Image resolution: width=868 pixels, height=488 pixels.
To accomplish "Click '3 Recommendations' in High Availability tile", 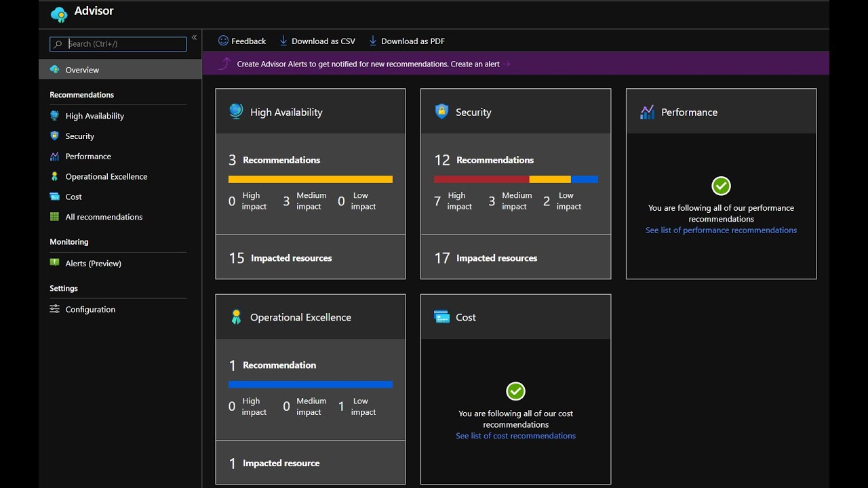I will coord(274,160).
